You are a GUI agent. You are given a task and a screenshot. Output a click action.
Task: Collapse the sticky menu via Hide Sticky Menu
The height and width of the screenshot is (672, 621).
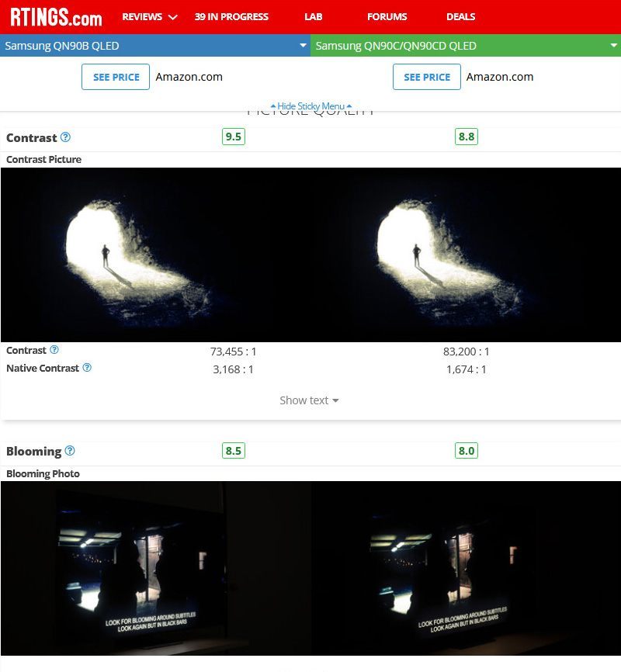pyautogui.click(x=311, y=106)
